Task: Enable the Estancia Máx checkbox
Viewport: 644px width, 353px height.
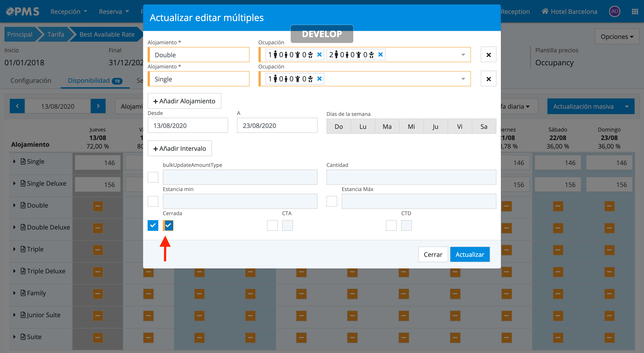Action: 332,201
